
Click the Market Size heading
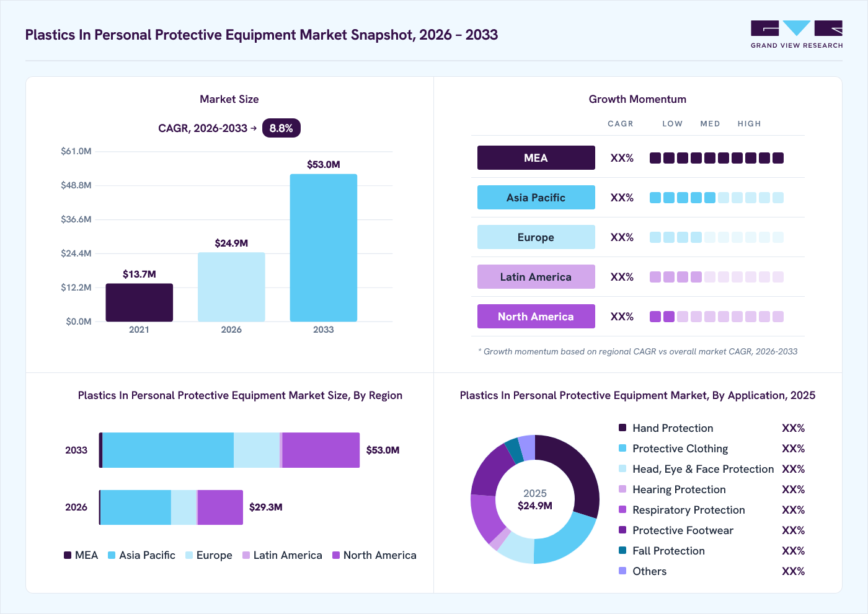tap(229, 99)
